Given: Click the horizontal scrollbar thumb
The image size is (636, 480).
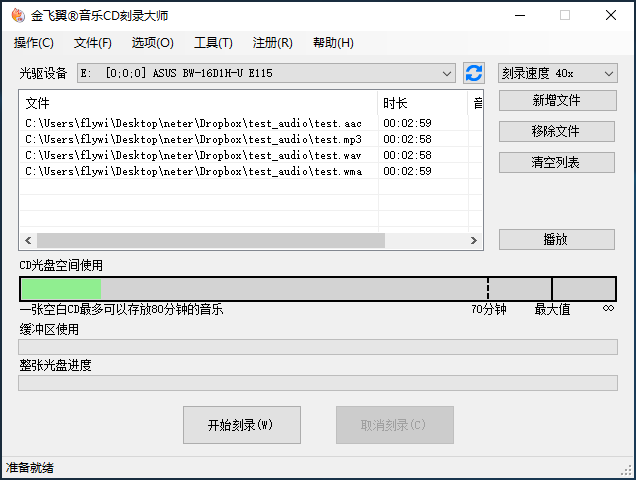Looking at the screenshot, I should pos(211,240).
